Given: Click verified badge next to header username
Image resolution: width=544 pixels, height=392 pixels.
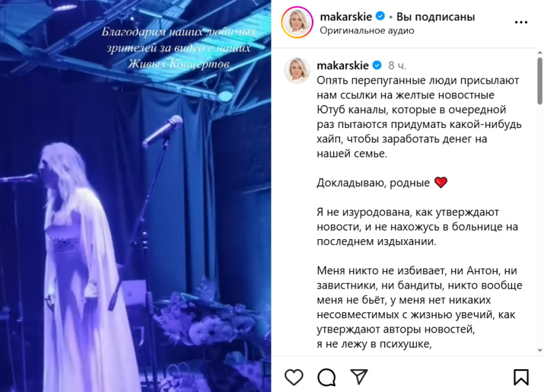Looking at the screenshot, I should [x=381, y=16].
